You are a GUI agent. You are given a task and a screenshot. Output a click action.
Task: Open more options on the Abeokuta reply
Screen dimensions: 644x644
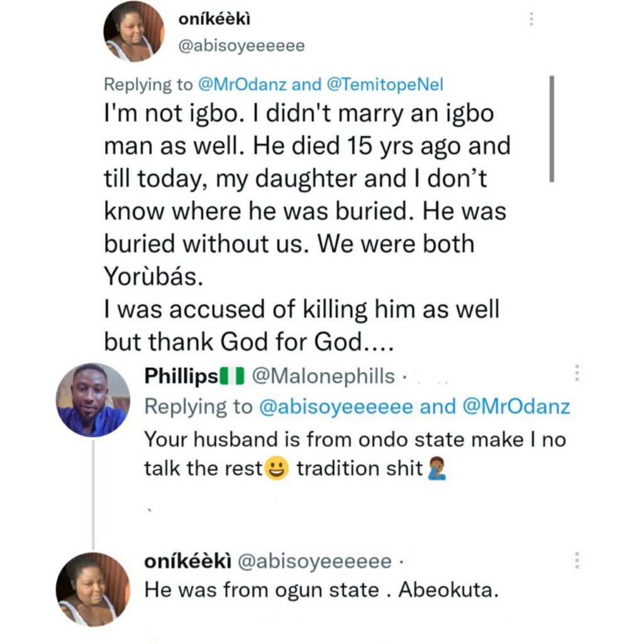(577, 559)
